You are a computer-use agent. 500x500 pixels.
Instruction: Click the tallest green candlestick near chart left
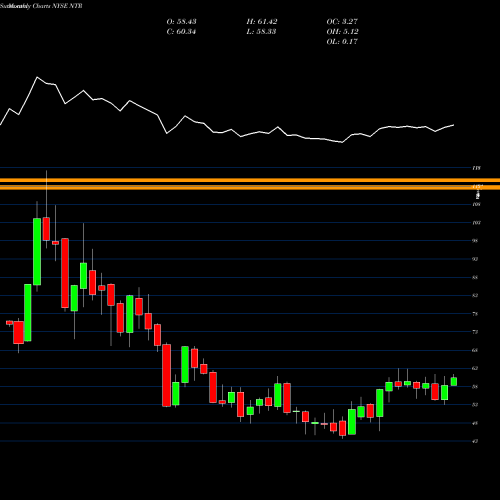click(x=37, y=252)
